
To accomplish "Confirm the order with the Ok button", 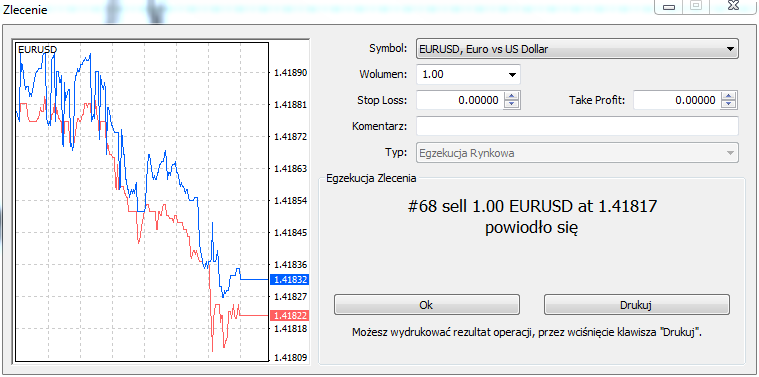I will [426, 305].
